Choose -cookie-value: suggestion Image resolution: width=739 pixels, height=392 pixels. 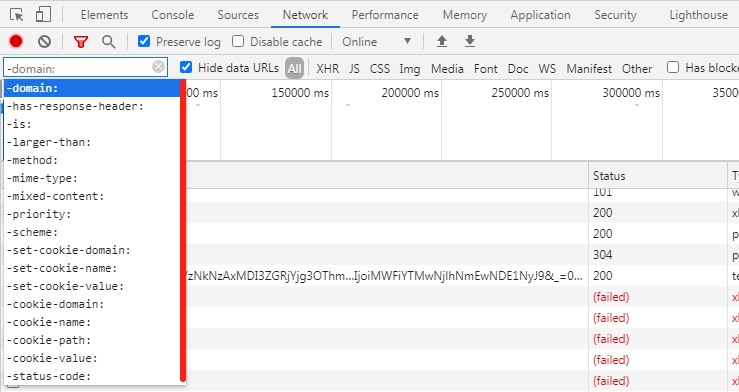click(92, 358)
